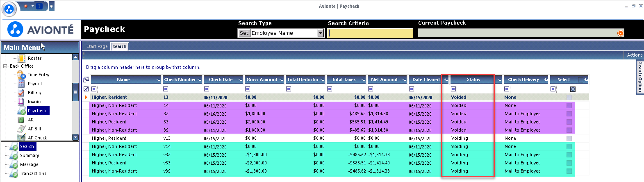Switch to the Start Page tab

tap(97, 46)
